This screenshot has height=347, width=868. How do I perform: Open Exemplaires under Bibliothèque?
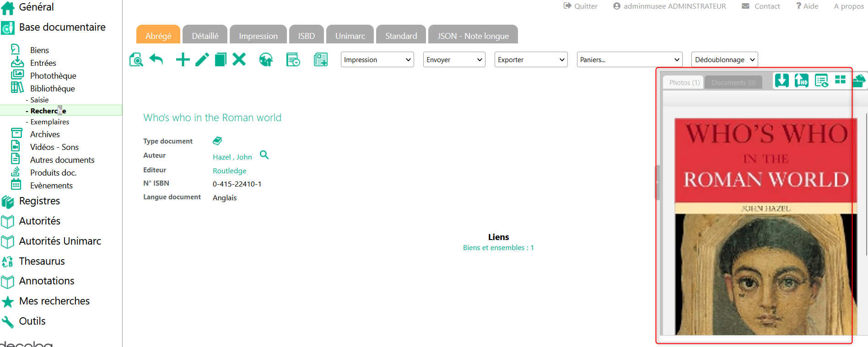point(50,122)
